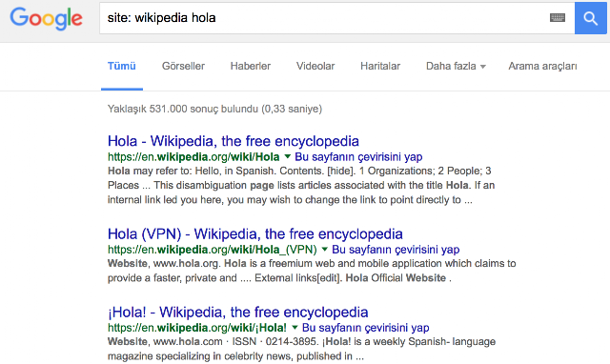Open the Haritalar tab

click(380, 66)
